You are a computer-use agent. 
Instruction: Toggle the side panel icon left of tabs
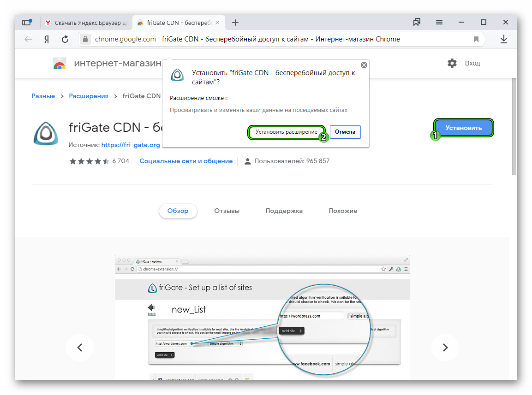[27, 22]
